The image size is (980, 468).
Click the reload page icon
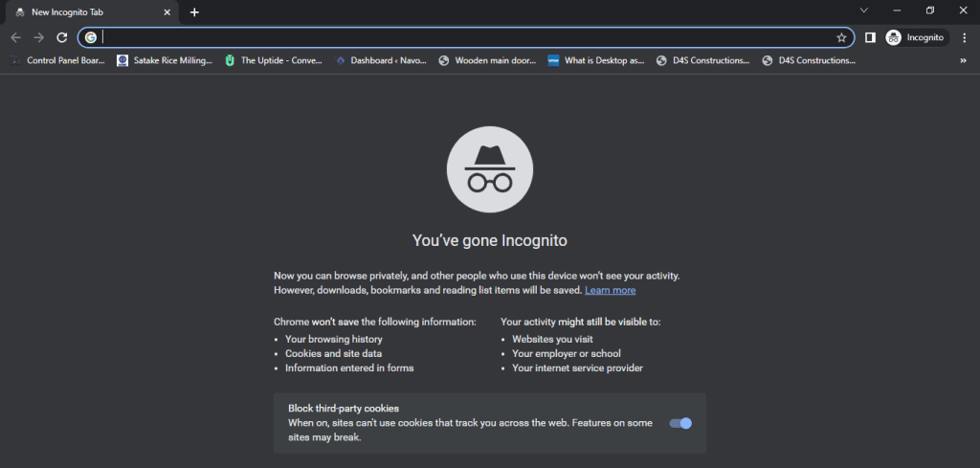coord(62,37)
